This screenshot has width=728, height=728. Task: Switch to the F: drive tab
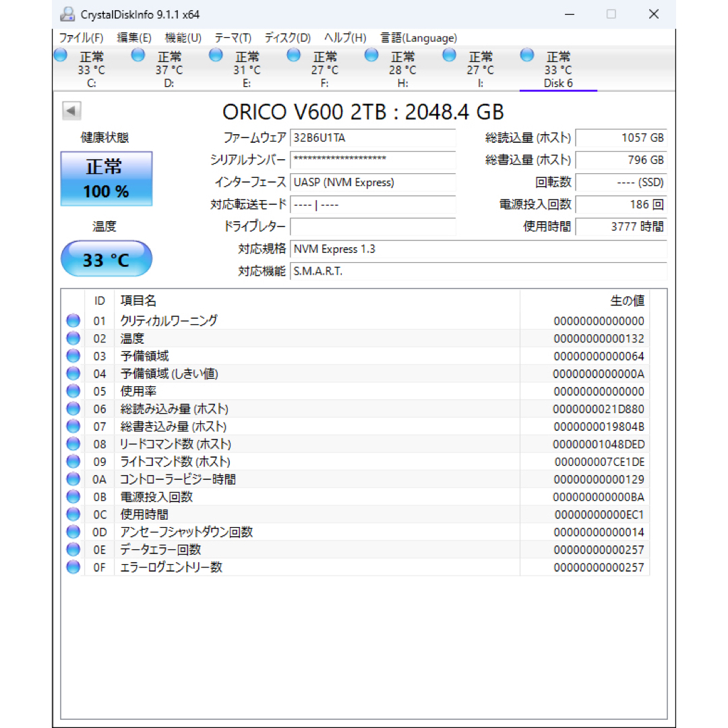click(x=324, y=69)
